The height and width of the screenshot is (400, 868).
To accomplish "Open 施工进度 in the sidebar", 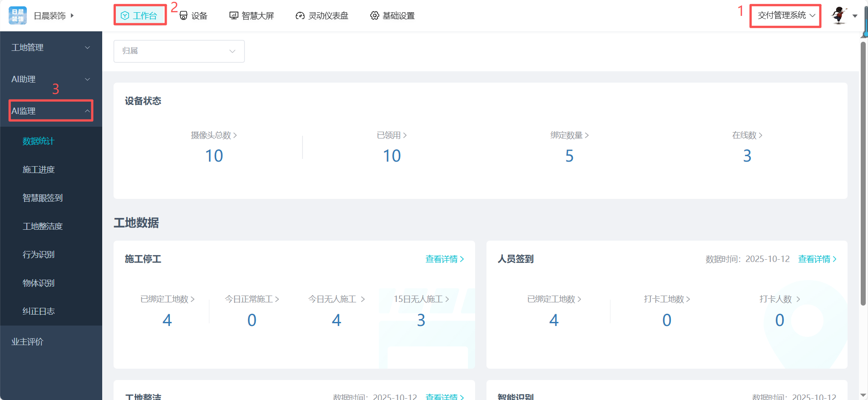I will [39, 170].
